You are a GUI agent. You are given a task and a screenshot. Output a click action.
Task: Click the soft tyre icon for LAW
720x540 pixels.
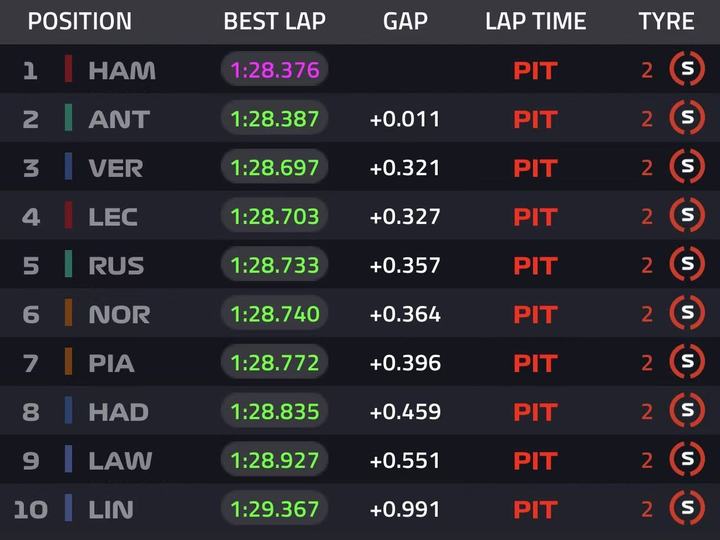[687, 459]
